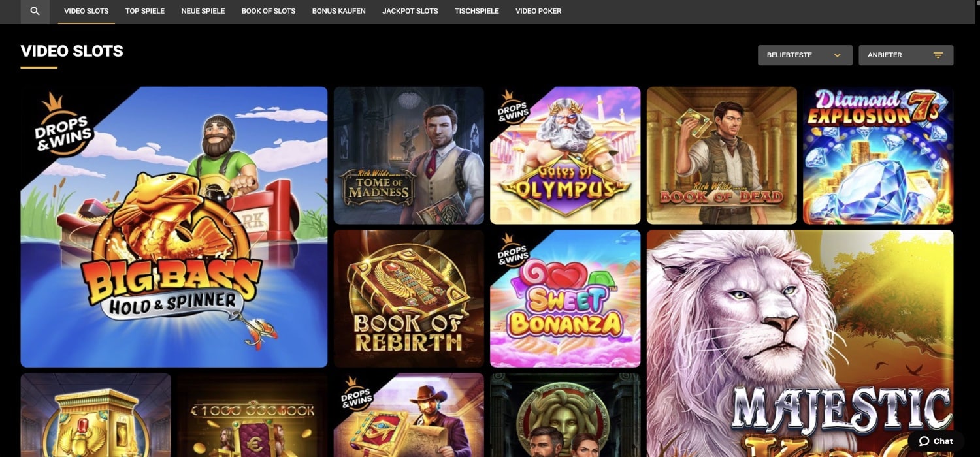
Task: Navigate to Tischspiele section
Action: coord(477,11)
